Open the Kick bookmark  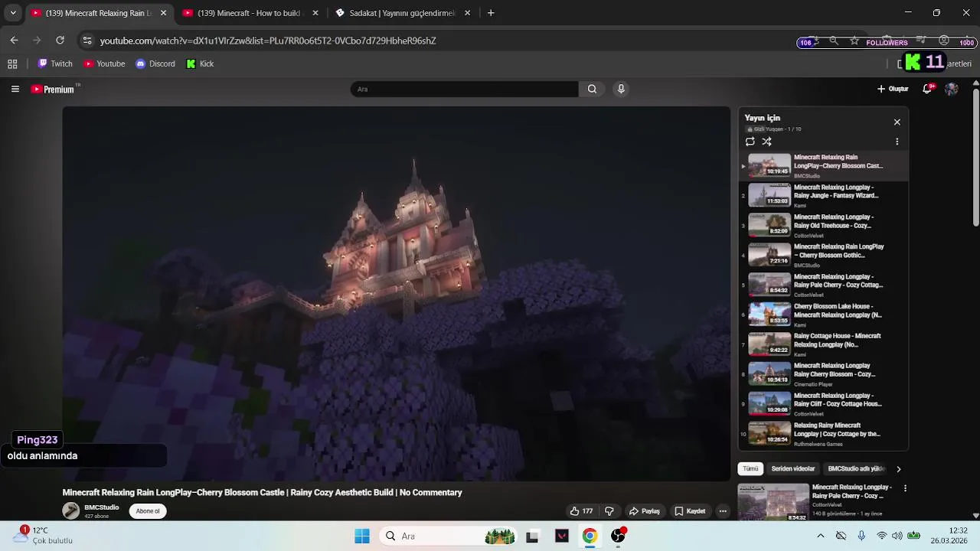[x=200, y=64]
